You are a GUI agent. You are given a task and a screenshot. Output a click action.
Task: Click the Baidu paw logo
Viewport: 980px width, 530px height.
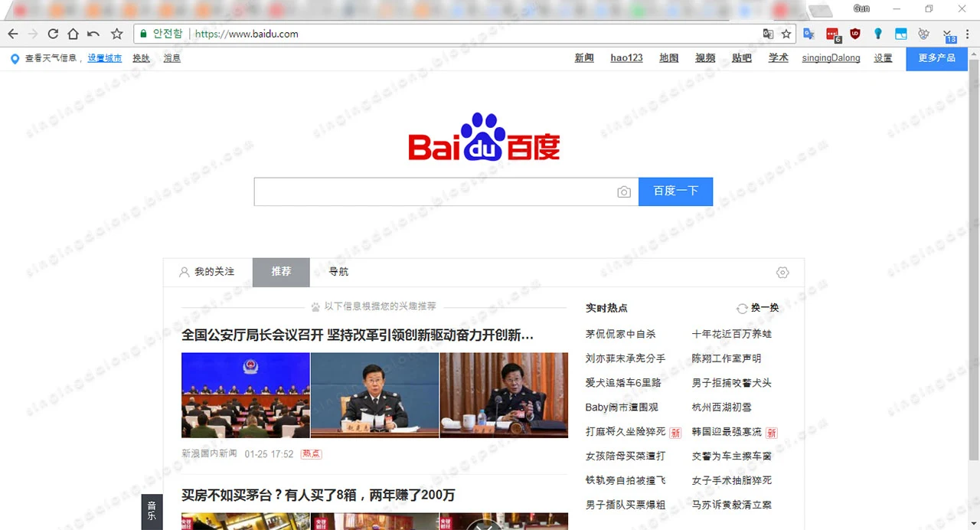[x=484, y=136]
